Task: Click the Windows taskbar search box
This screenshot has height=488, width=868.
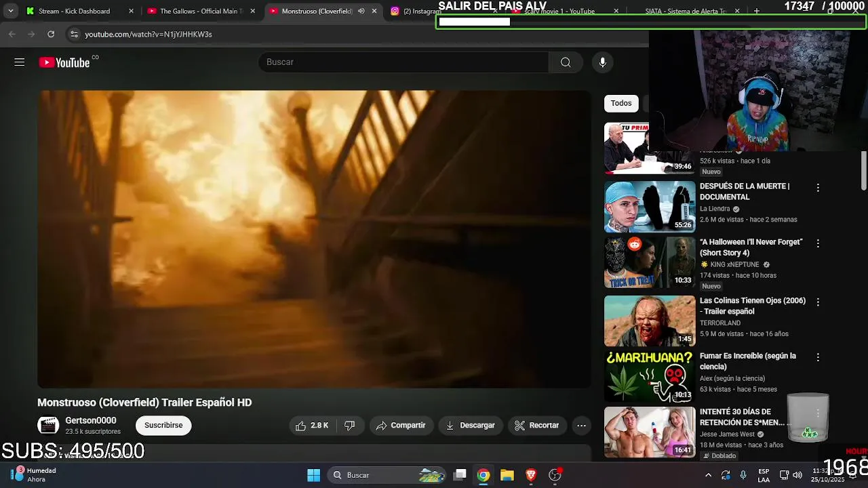Action: point(387,475)
